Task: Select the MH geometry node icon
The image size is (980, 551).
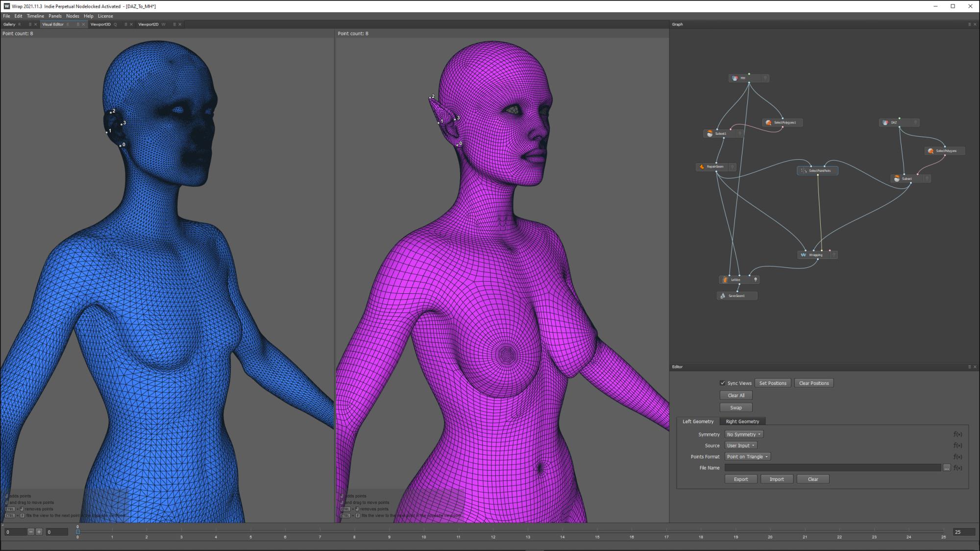Action: coord(735,78)
